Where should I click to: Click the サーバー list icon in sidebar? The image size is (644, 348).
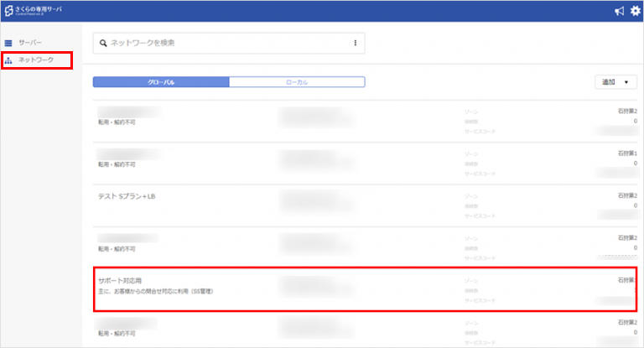(x=8, y=43)
